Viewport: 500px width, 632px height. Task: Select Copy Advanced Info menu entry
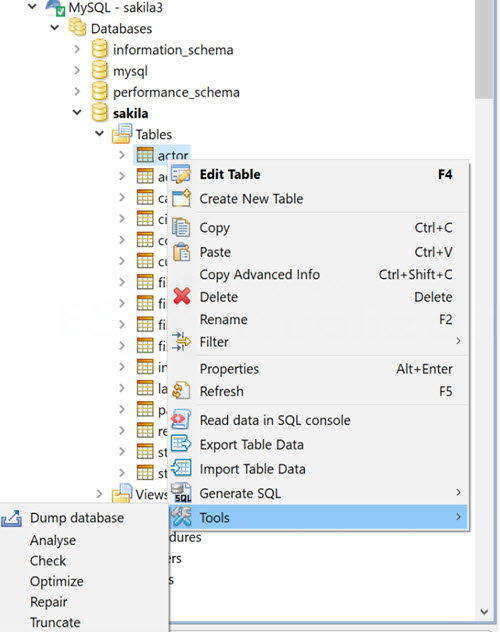point(319,274)
